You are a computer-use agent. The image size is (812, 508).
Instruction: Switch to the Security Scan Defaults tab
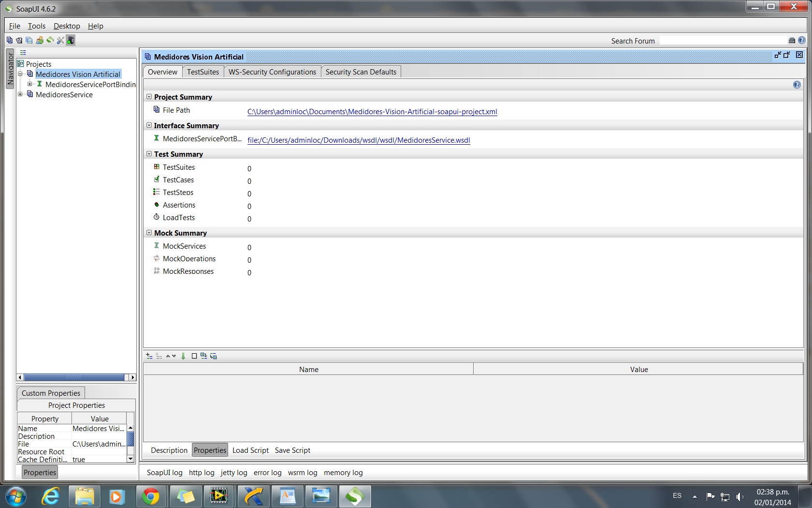pyautogui.click(x=361, y=72)
